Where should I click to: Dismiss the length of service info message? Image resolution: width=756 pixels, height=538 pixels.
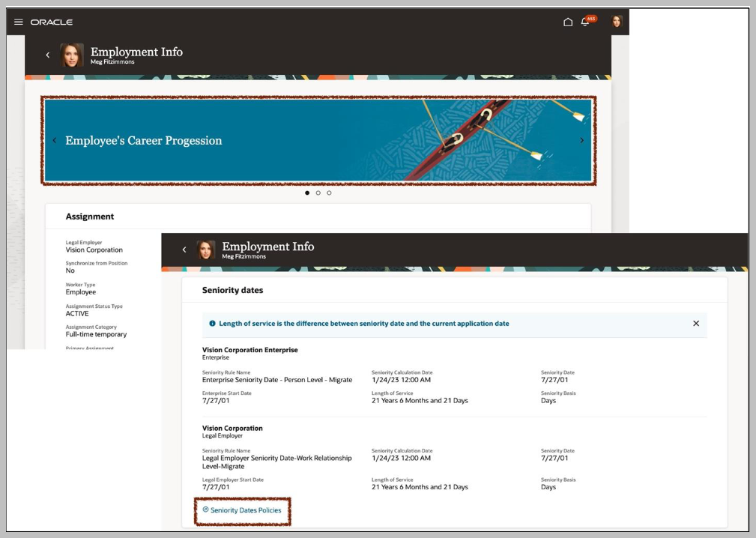pos(696,324)
